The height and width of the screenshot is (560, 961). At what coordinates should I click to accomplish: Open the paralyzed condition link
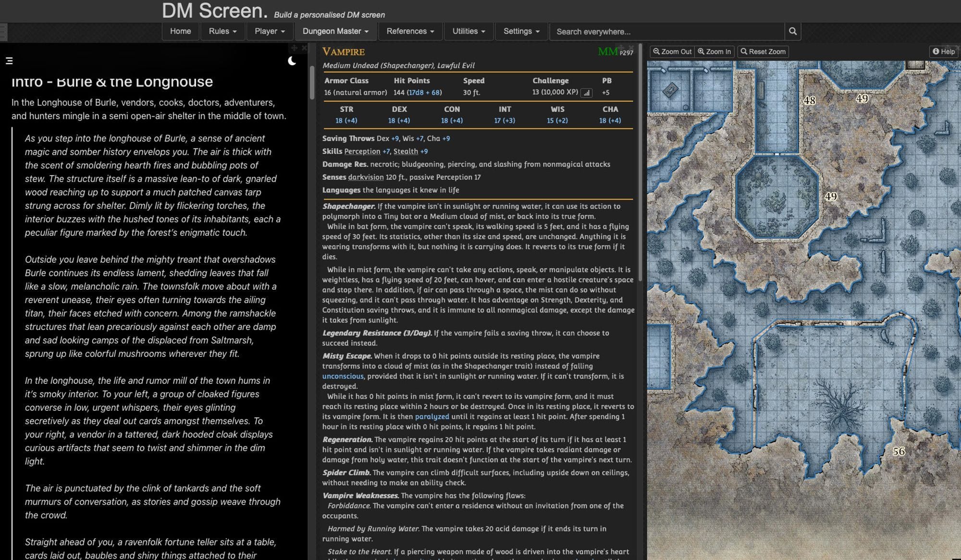tap(432, 416)
